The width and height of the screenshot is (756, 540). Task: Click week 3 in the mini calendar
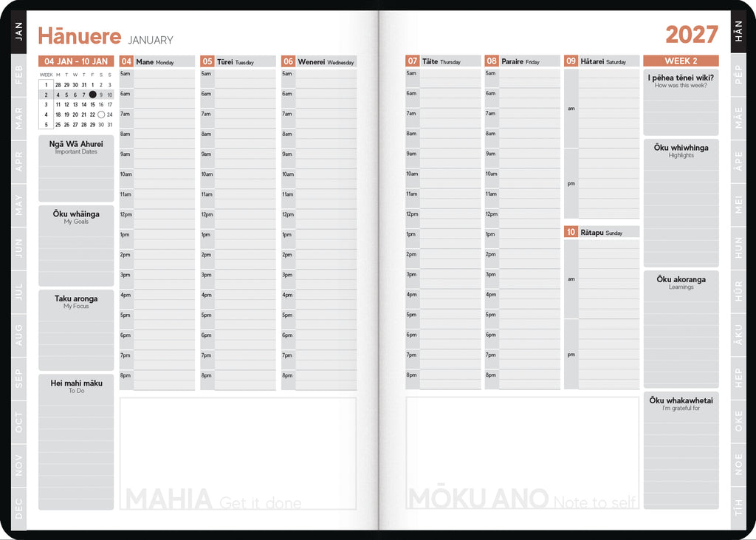[47, 105]
